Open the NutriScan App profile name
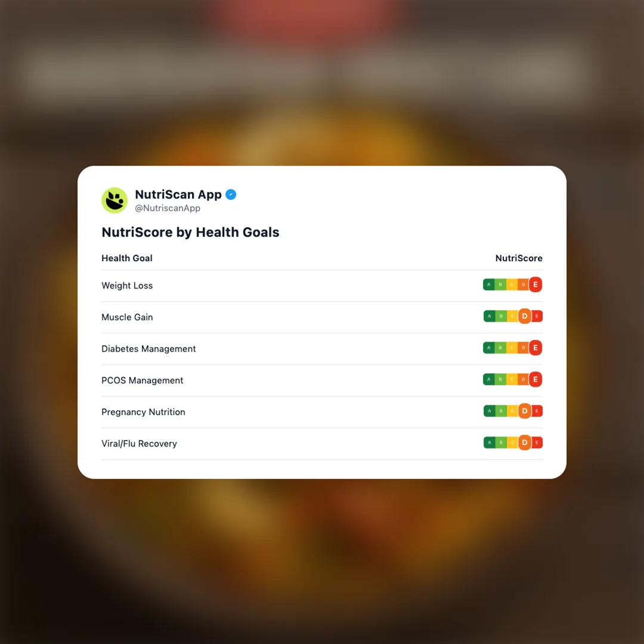The image size is (644, 644). click(178, 194)
